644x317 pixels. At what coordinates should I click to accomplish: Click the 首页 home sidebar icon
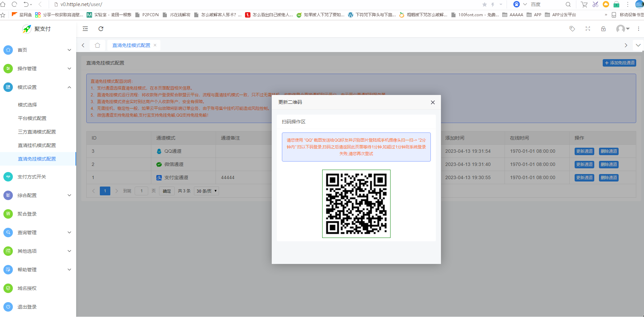tap(8, 50)
